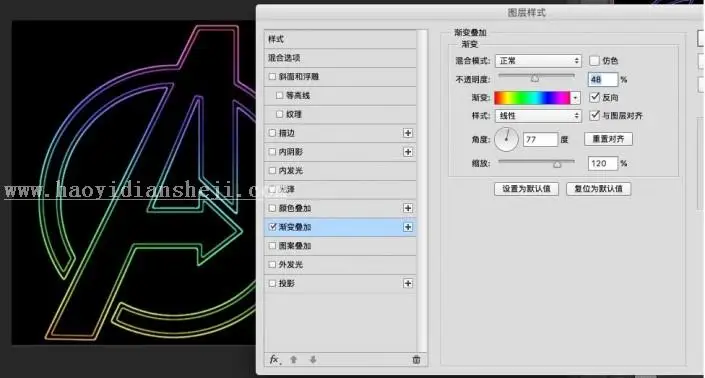Enable the 斜面和浮雕 checkbox

coord(272,76)
